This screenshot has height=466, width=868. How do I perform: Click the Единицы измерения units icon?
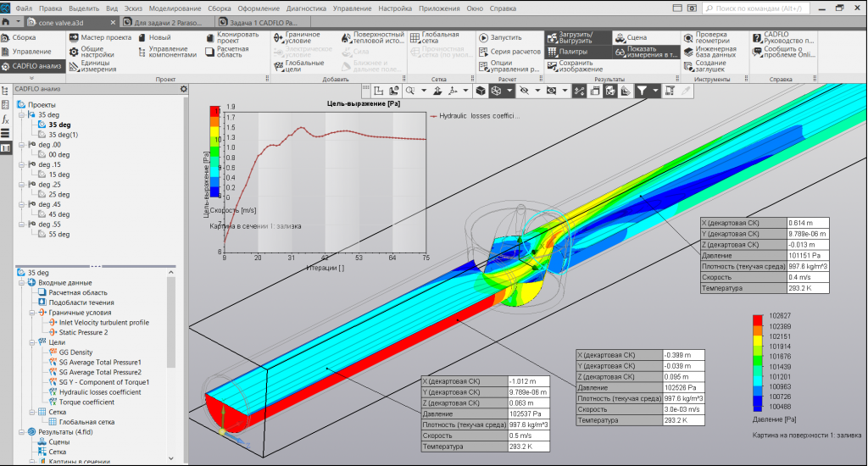[75, 66]
